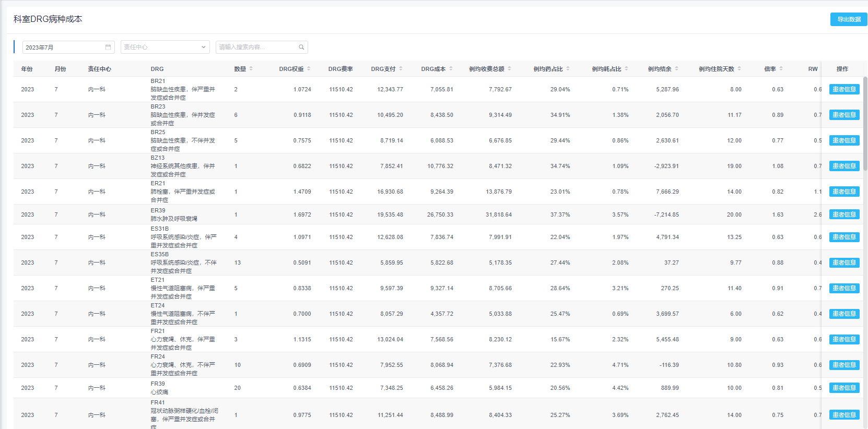Screen dimensions: 868x429
Task: Open the 2023年7月 month picker
Action: 64,47
